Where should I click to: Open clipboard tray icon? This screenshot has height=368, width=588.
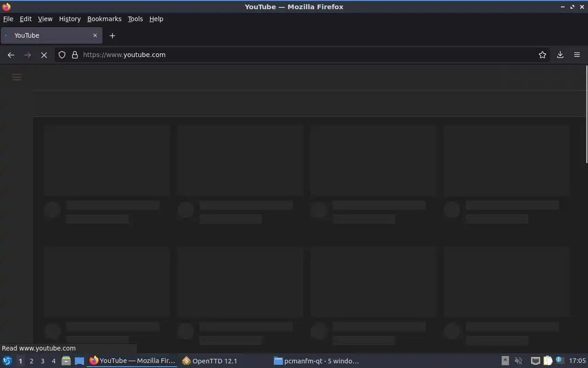548,361
